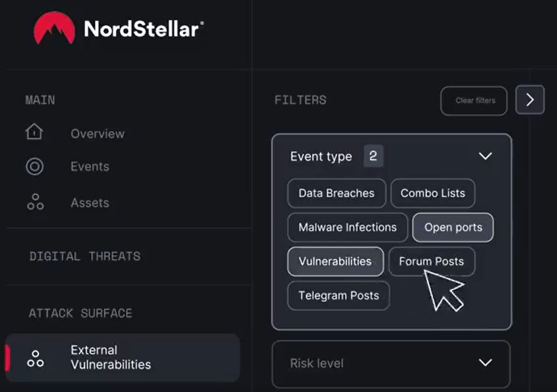
Task: Toggle the Data Breaches filter chip
Action: pos(336,193)
